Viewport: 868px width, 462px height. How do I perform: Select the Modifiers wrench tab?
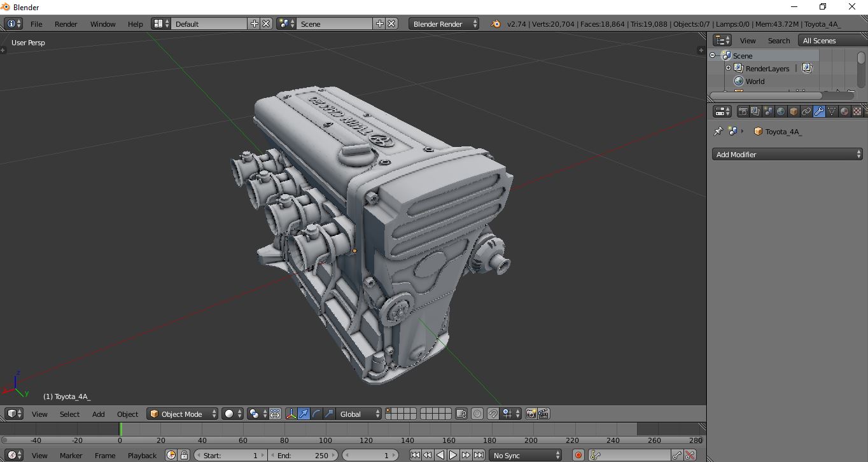click(819, 111)
